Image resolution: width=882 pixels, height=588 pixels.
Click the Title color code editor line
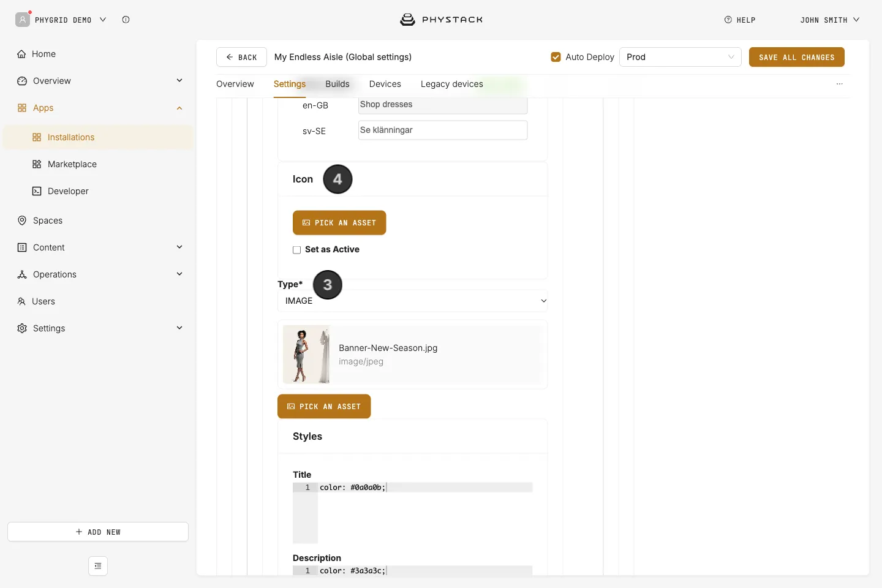425,488
